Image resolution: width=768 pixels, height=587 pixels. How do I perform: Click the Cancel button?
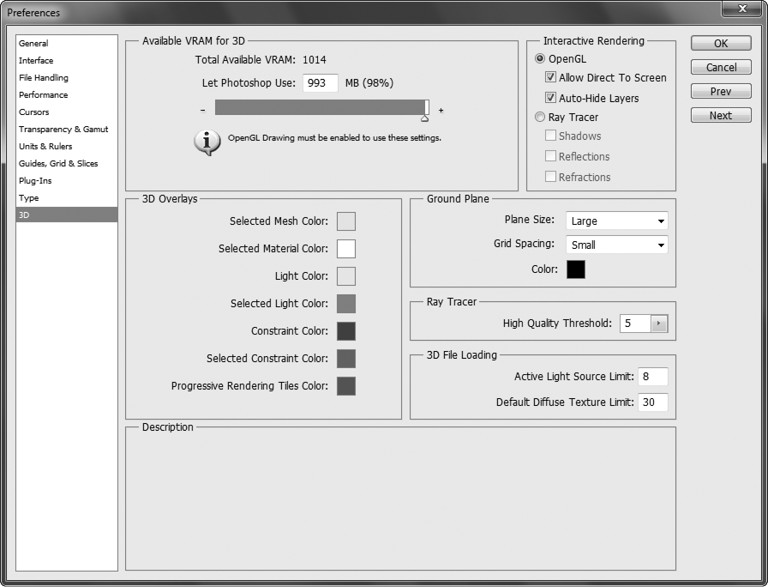point(720,67)
